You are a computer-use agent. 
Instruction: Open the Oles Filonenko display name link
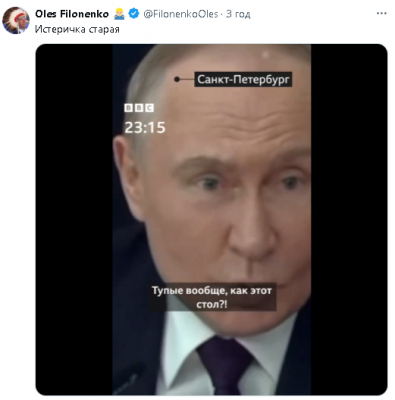(x=72, y=14)
